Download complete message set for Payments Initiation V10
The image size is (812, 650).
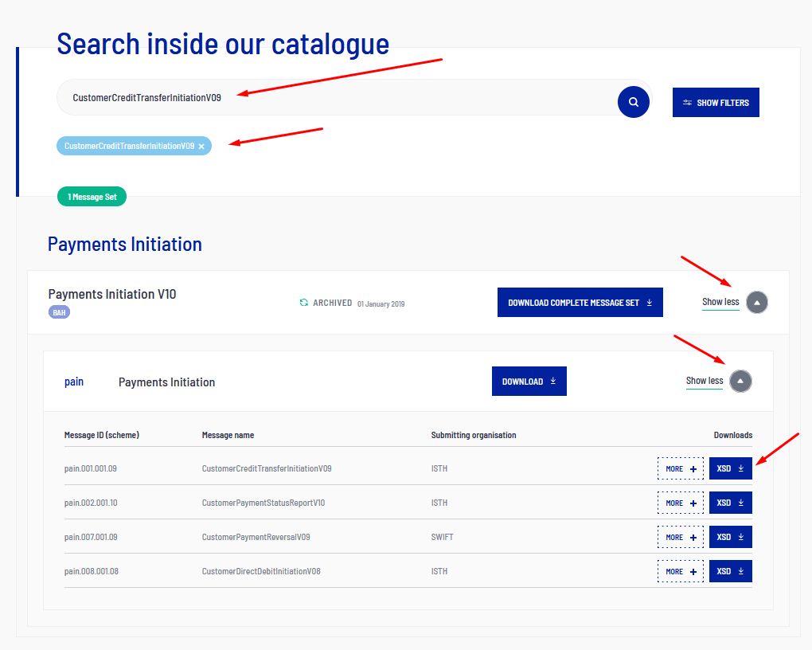coord(580,302)
